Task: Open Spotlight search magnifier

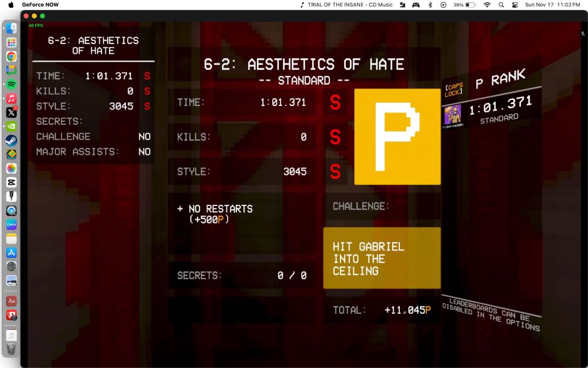Action: tap(501, 5)
